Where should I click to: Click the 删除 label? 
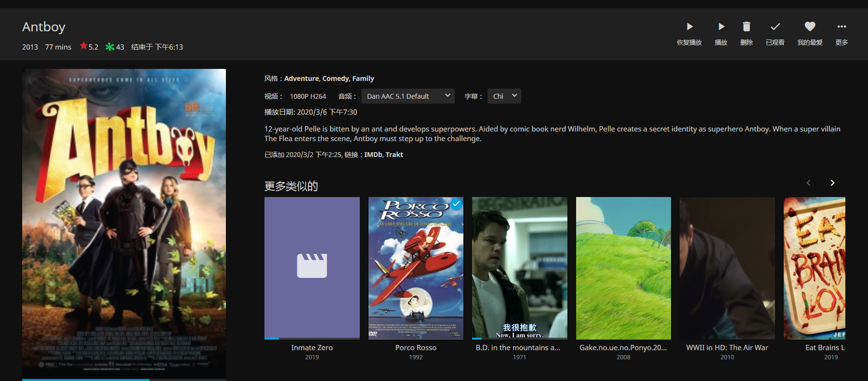coord(746,42)
